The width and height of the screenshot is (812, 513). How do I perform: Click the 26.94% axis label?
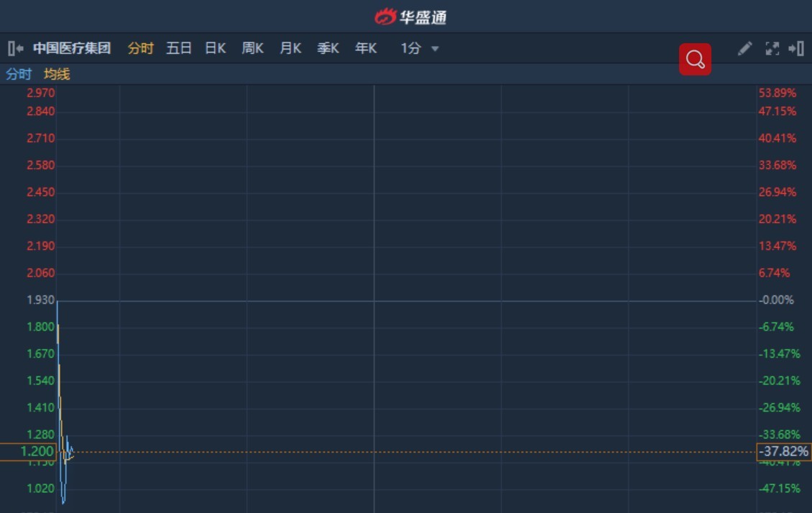(778, 193)
